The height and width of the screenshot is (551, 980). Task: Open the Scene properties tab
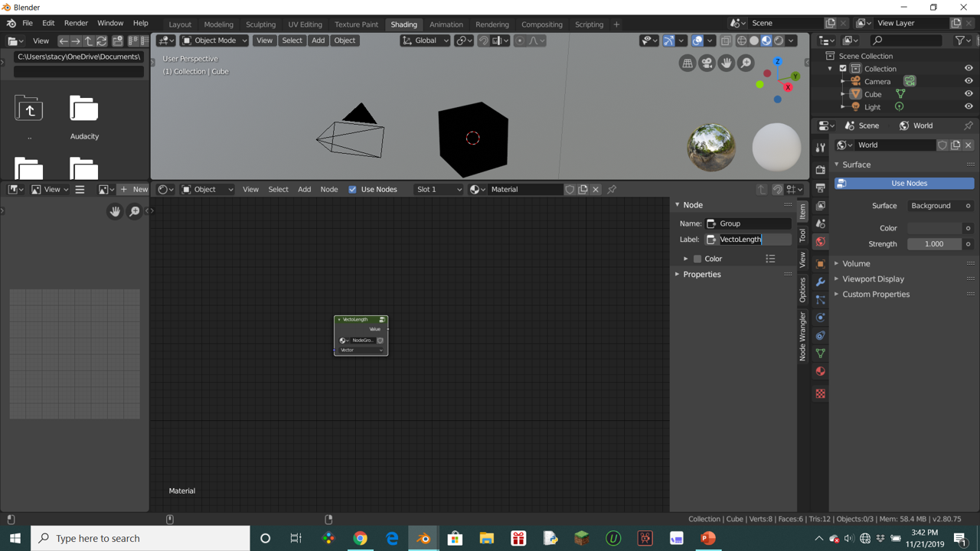[x=820, y=223]
